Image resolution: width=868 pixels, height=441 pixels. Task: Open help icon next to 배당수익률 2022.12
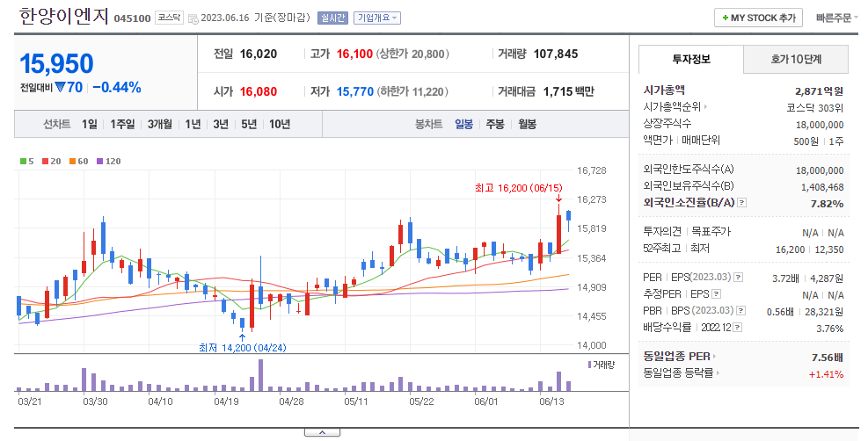(x=737, y=328)
